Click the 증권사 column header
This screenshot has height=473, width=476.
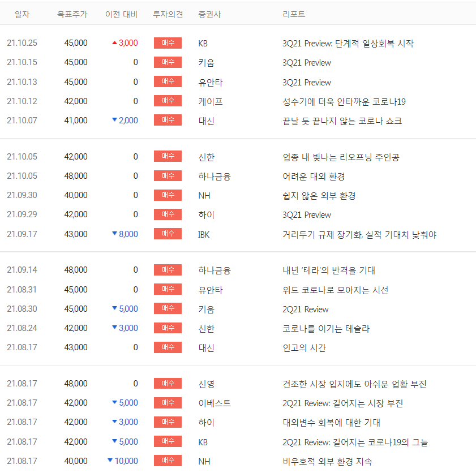[209, 14]
